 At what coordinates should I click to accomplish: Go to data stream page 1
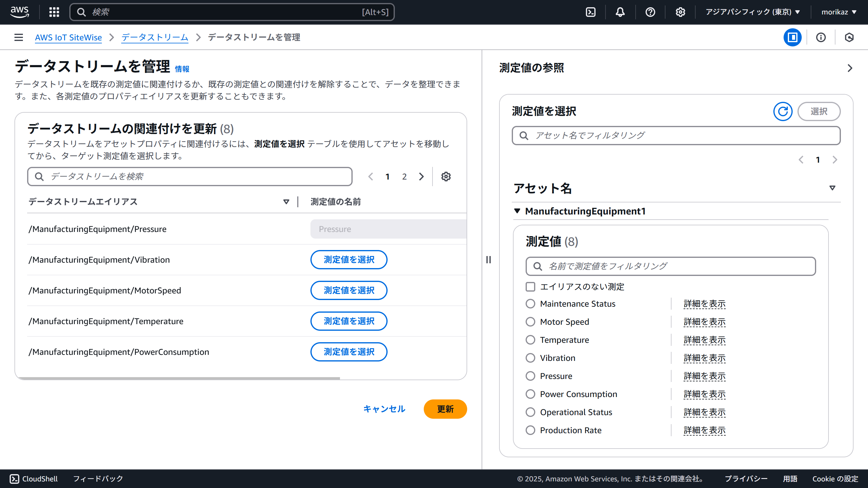point(388,177)
